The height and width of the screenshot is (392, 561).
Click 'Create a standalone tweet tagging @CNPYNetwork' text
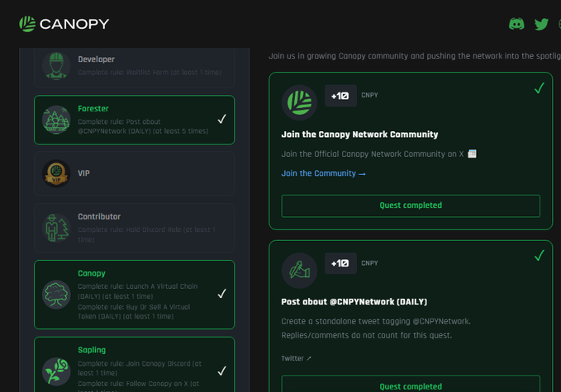(x=376, y=321)
